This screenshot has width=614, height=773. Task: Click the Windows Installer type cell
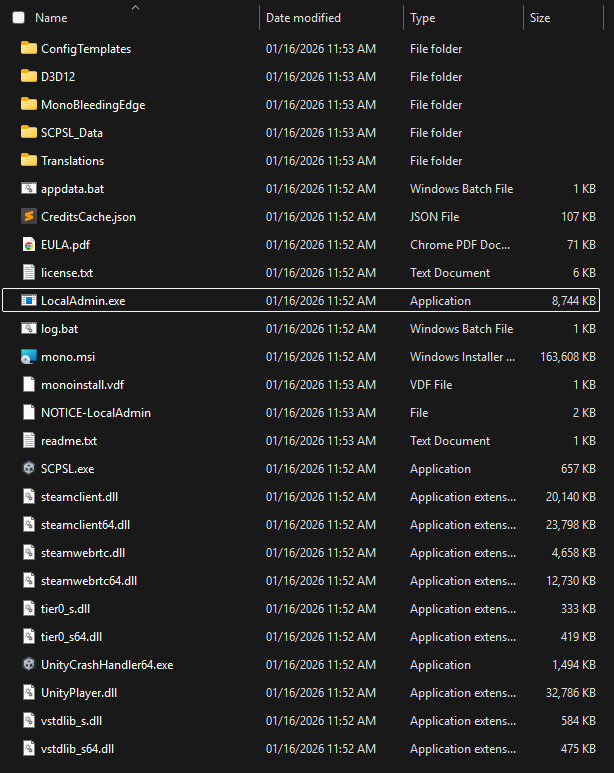point(462,356)
